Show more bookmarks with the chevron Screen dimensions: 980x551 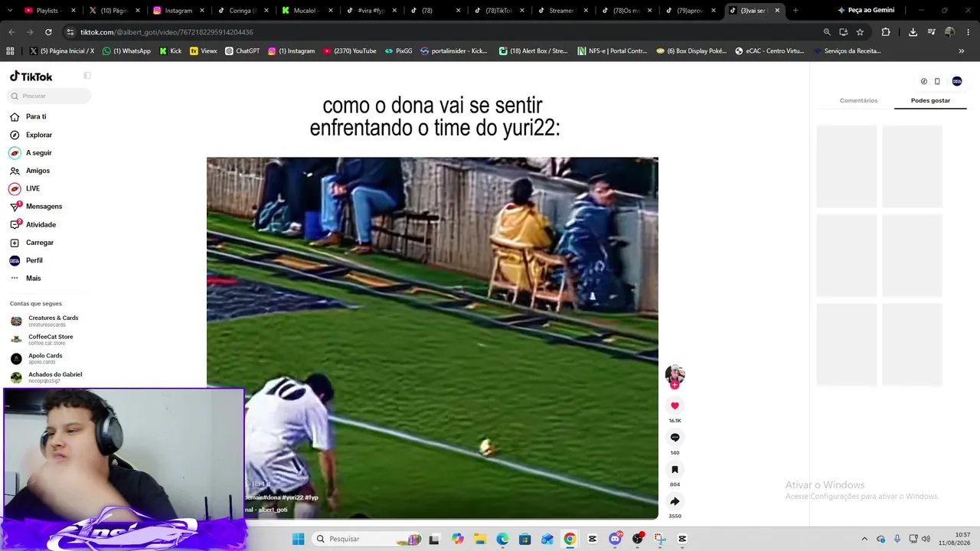(962, 51)
